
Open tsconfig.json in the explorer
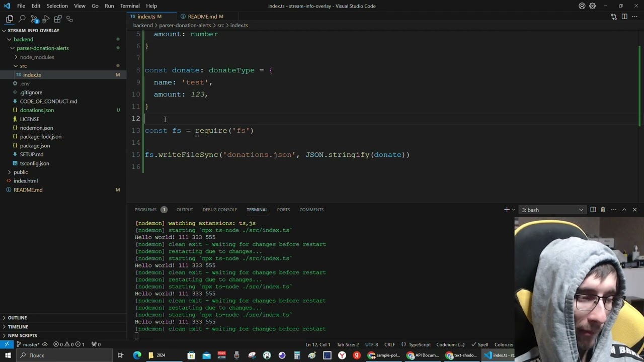pyautogui.click(x=34, y=163)
